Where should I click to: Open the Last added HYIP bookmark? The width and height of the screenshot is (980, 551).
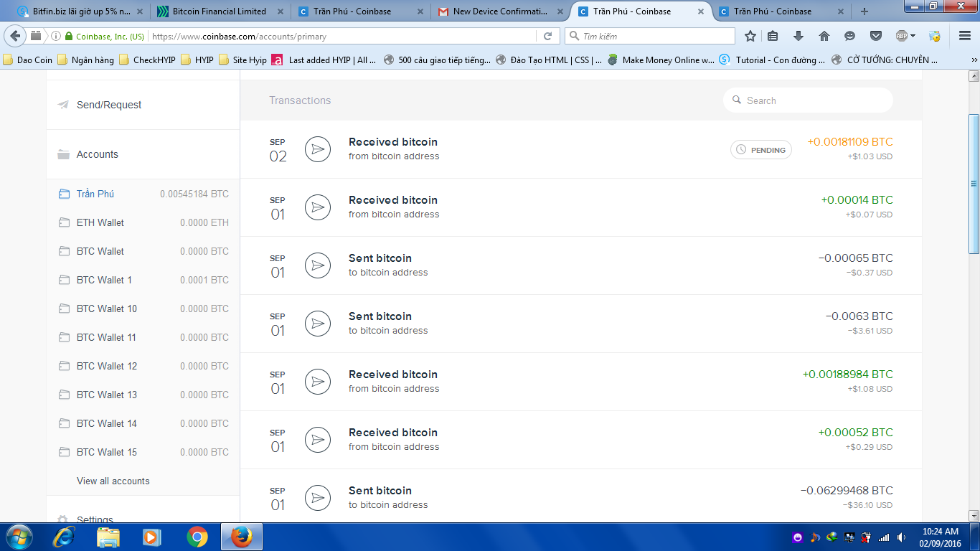pos(324,60)
